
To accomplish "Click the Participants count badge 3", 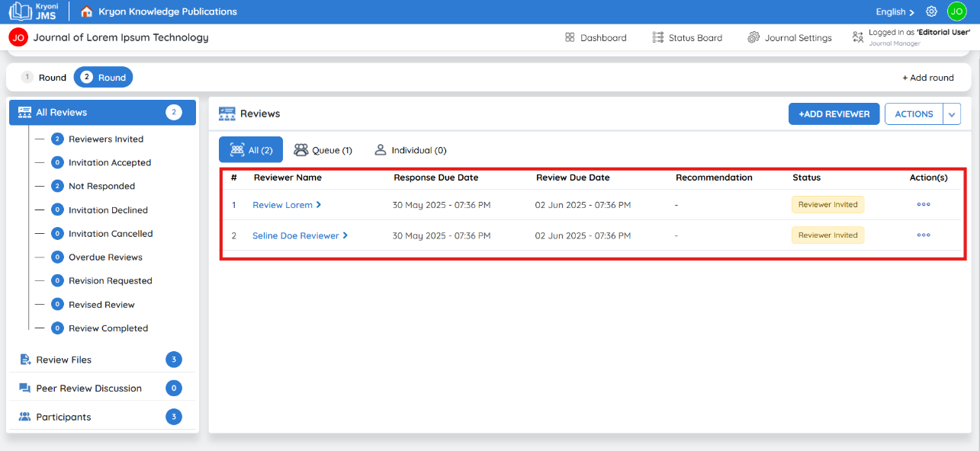I will pyautogui.click(x=174, y=417).
